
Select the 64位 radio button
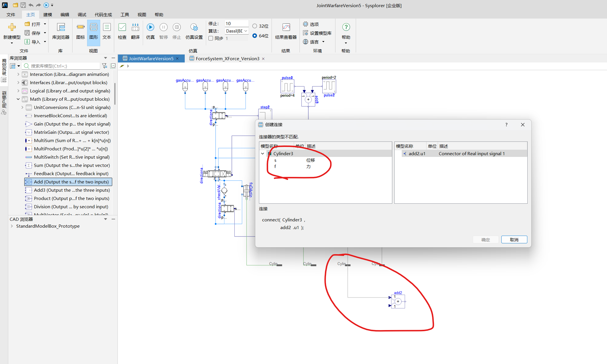(255, 36)
